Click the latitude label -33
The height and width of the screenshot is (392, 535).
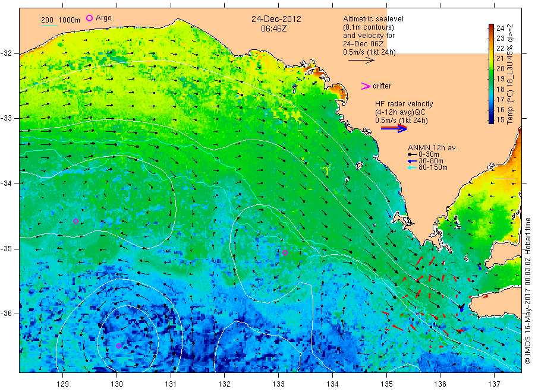click(x=7, y=118)
